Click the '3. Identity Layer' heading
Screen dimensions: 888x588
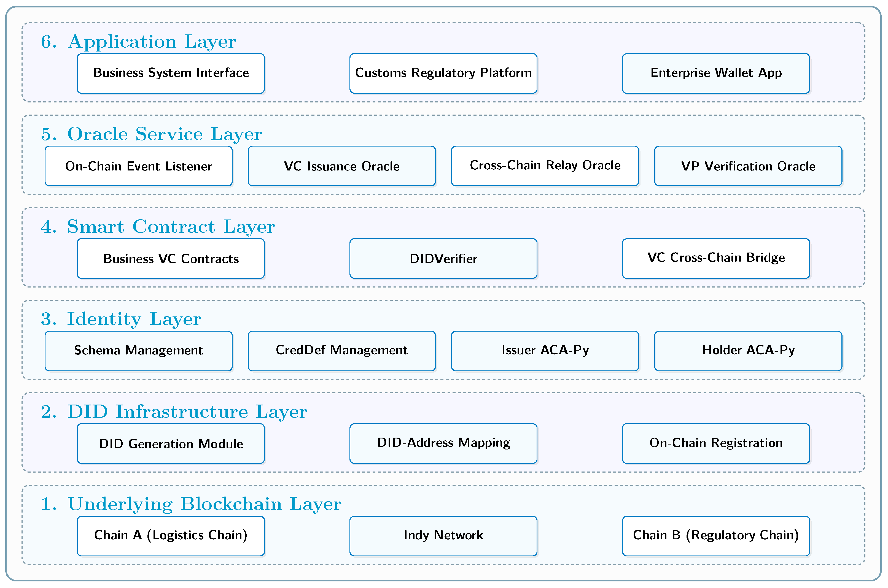[x=121, y=319]
